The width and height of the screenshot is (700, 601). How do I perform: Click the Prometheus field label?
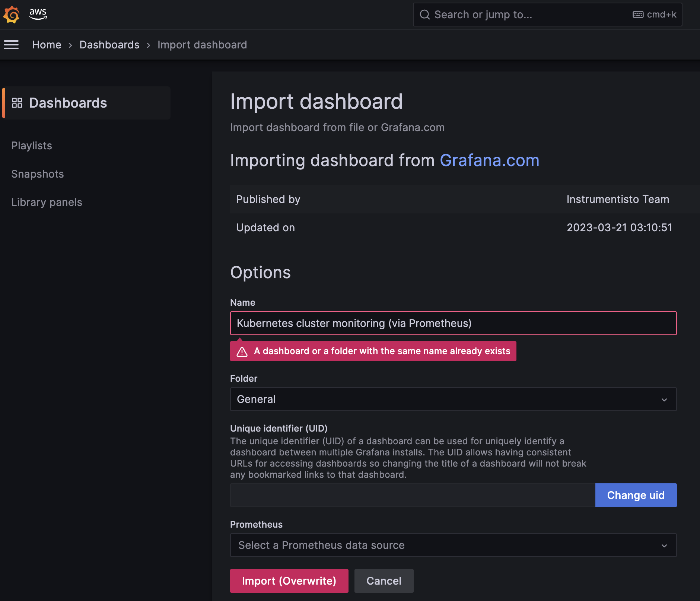[256, 524]
